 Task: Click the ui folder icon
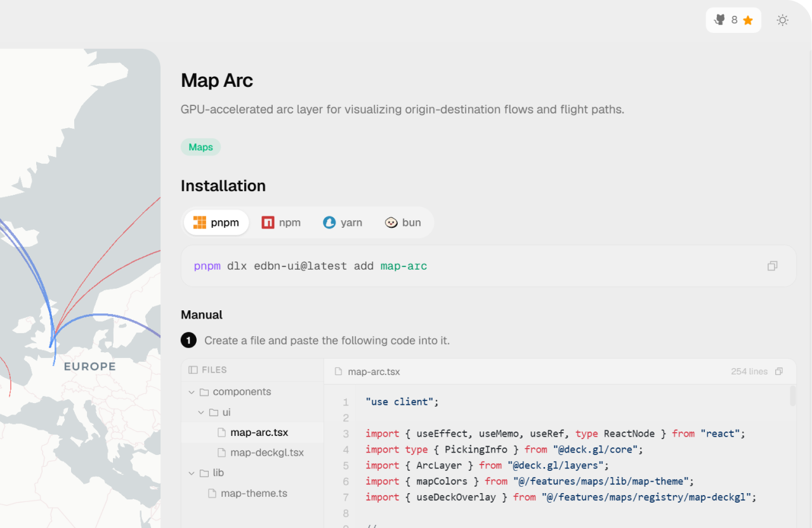click(x=214, y=412)
